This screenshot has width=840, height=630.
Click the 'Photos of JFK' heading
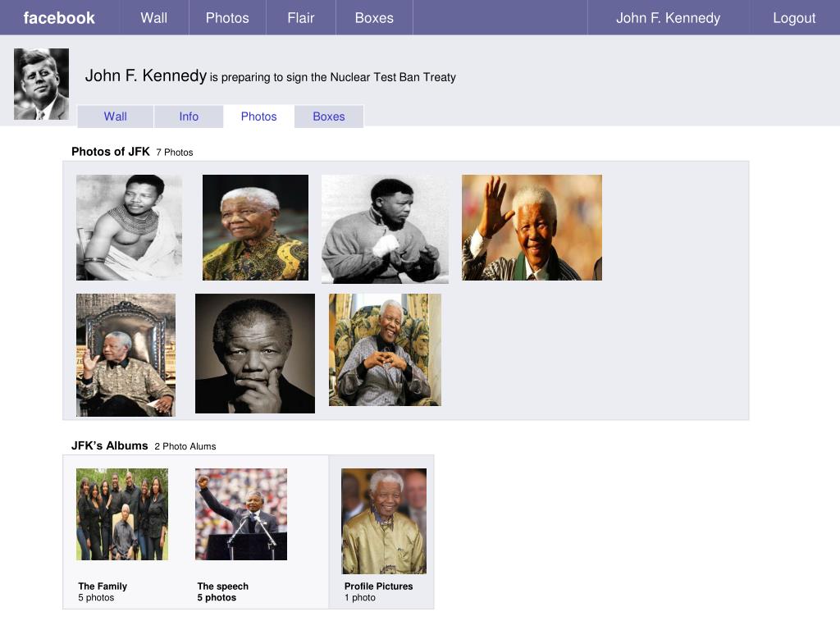(111, 152)
